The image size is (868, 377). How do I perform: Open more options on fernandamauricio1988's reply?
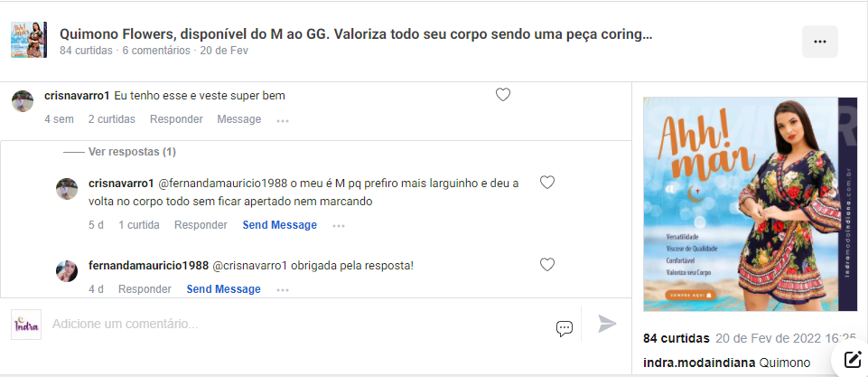point(283,290)
